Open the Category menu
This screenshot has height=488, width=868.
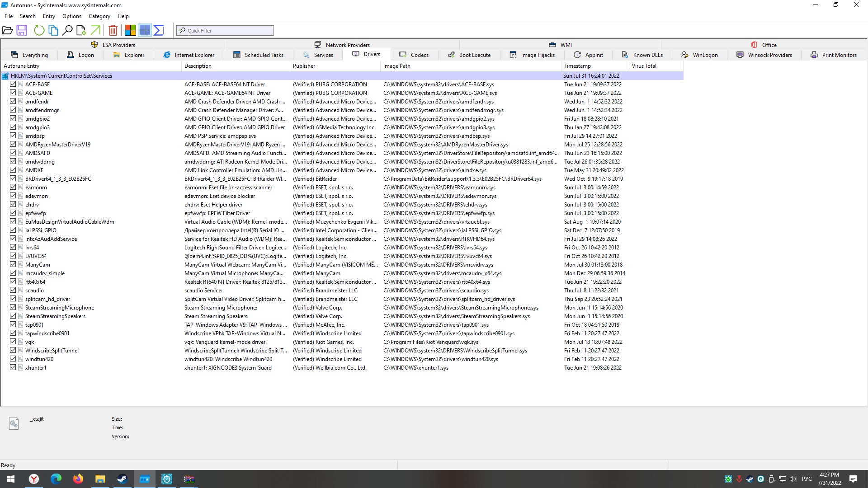click(x=99, y=16)
